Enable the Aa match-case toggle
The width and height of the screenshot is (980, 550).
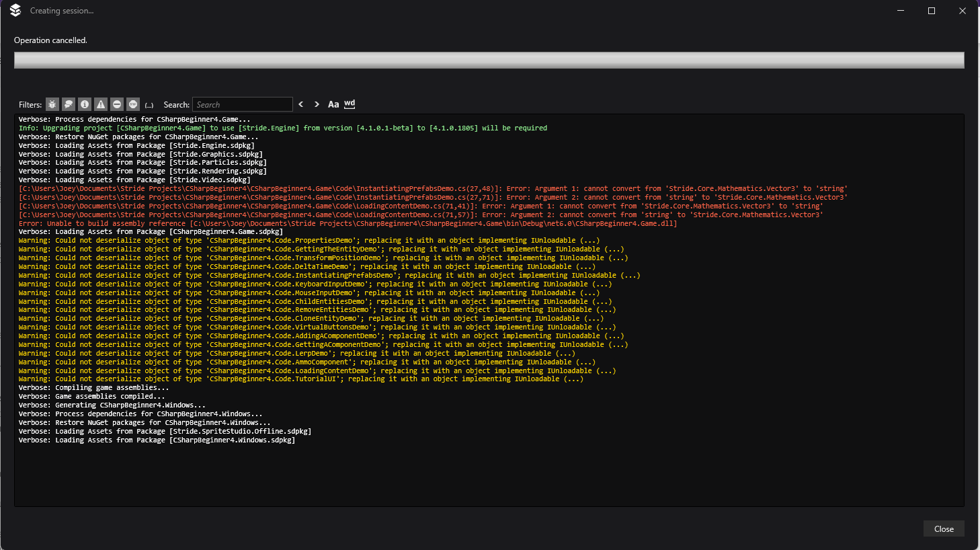(x=333, y=104)
